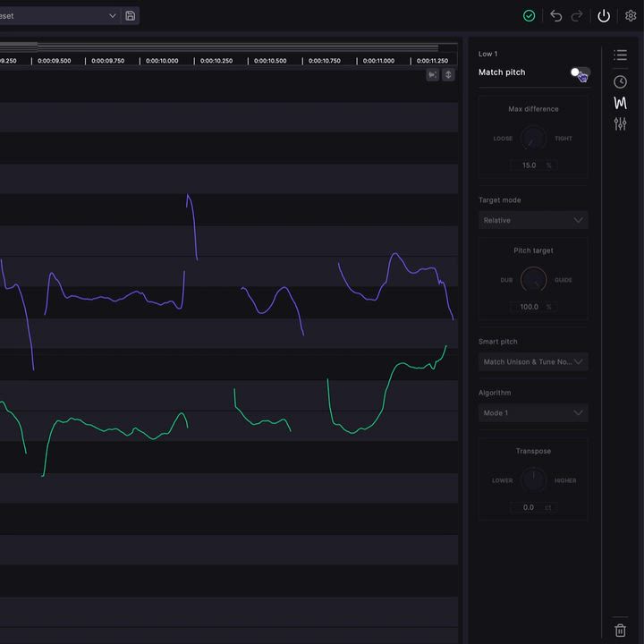Click the green processing status check icon
Image resolution: width=644 pixels, height=644 pixels.
tap(529, 15)
